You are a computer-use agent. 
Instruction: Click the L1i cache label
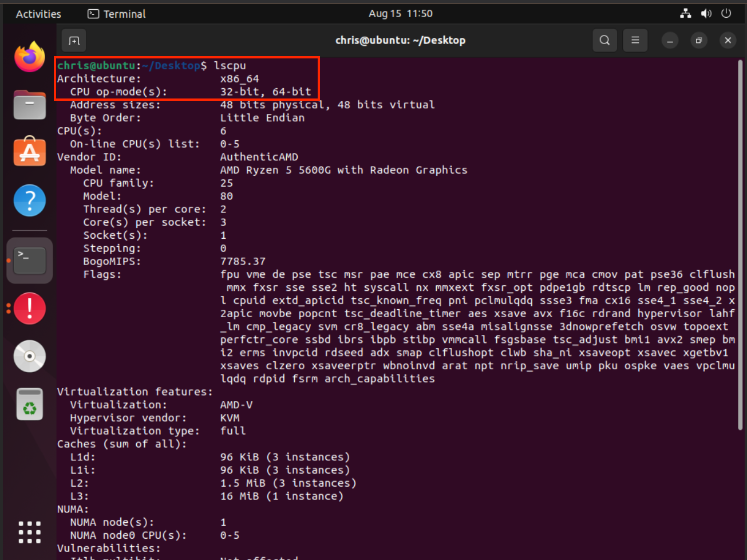(83, 471)
